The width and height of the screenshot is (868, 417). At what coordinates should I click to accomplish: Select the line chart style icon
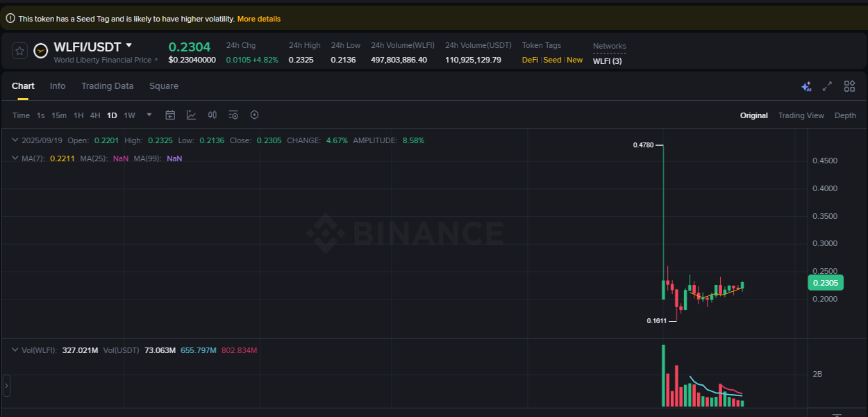pos(191,115)
